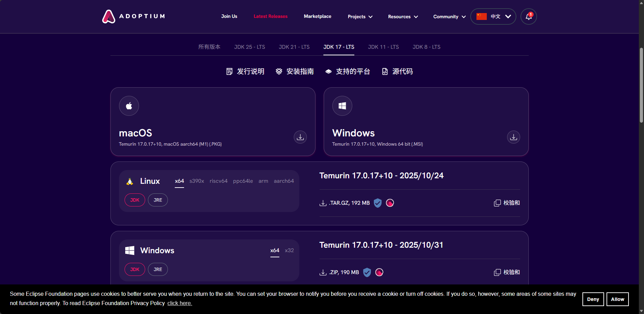Open the 中文 language selector
The height and width of the screenshot is (314, 644).
[493, 16]
